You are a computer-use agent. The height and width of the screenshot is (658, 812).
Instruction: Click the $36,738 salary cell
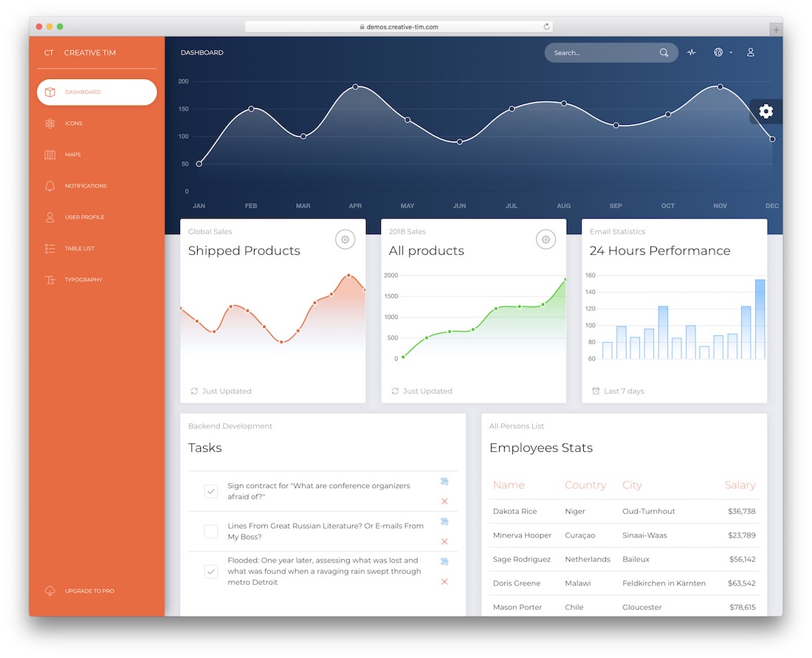click(742, 511)
